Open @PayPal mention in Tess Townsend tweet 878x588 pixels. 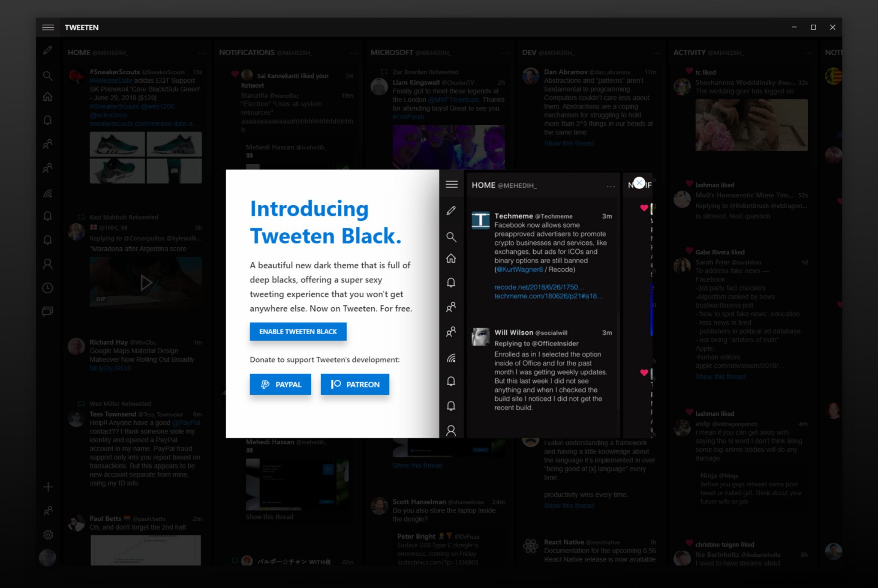[x=186, y=423]
